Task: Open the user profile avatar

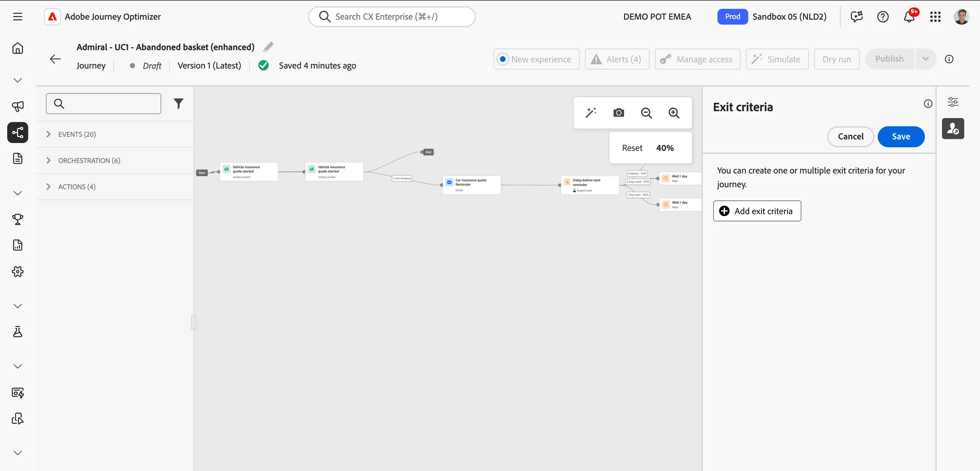Action: [961, 16]
